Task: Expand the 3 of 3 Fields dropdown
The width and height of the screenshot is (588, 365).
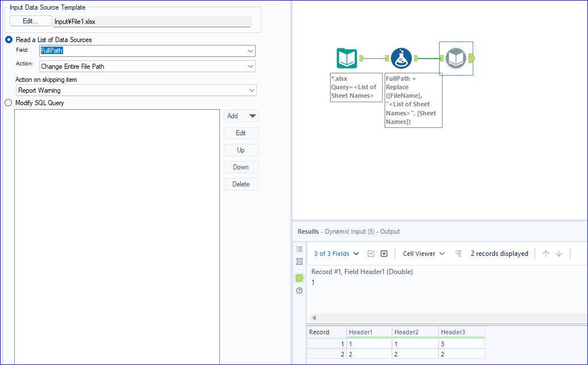Action: pos(336,254)
